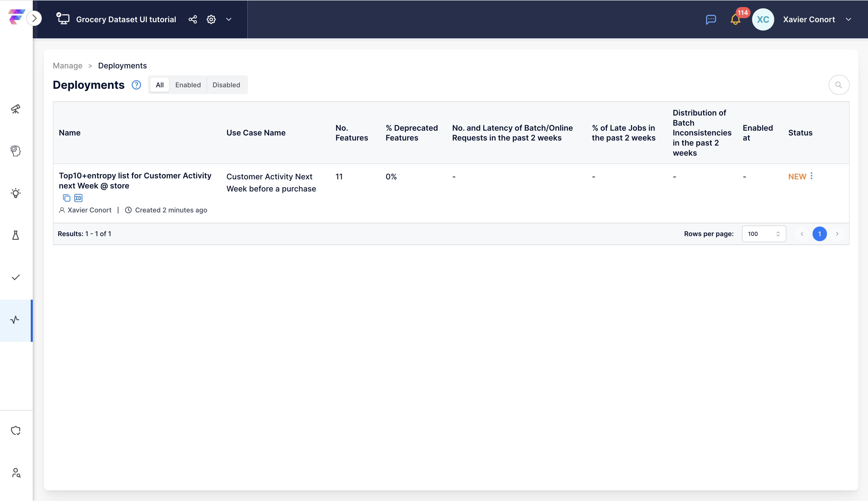
Task: Go to Manage breadcrumb link
Action: [67, 66]
